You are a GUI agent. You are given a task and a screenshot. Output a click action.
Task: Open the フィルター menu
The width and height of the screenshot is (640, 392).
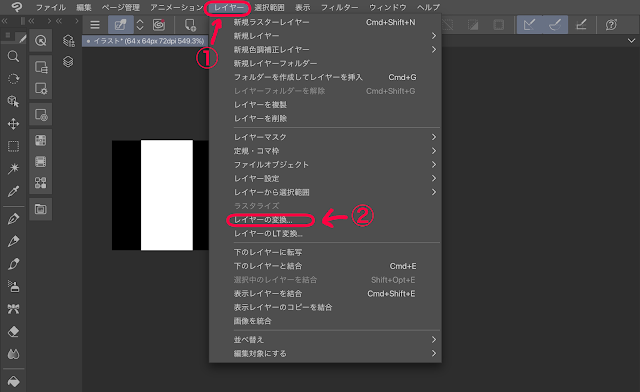tap(339, 7)
